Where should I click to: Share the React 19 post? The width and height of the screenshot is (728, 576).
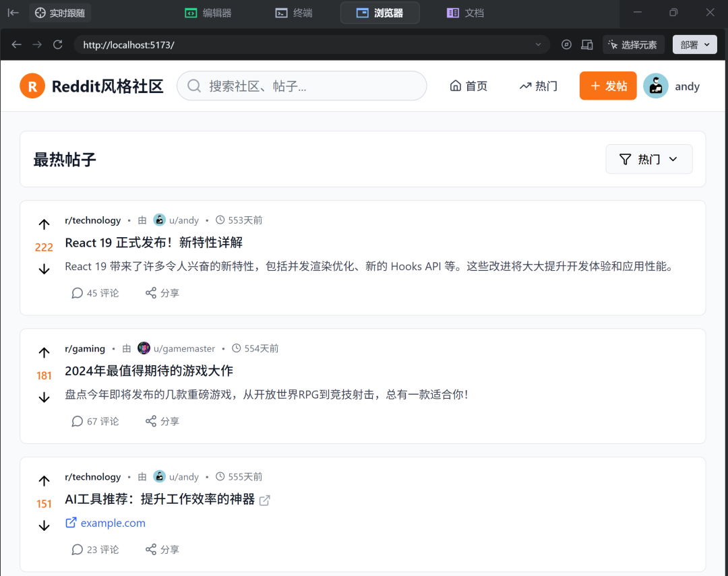pos(162,293)
